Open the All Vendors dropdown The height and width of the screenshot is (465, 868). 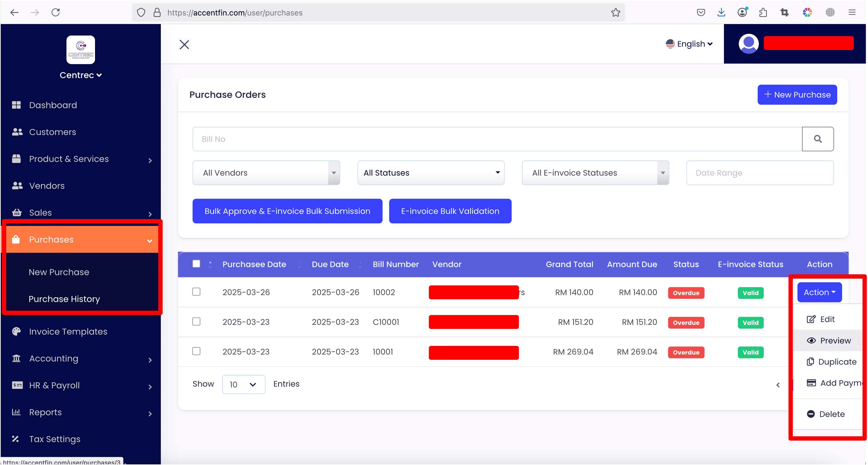pos(266,173)
